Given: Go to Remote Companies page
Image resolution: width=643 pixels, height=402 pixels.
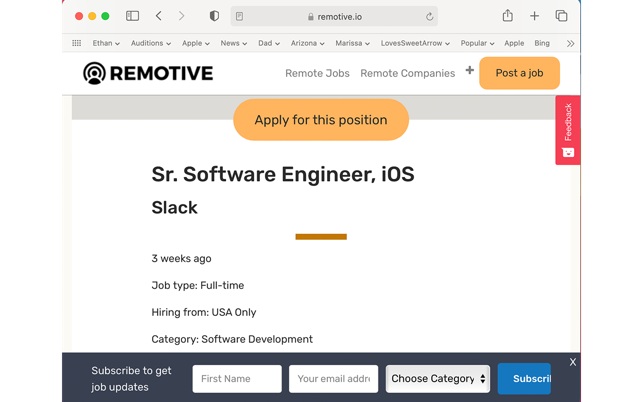Looking at the screenshot, I should tap(408, 73).
